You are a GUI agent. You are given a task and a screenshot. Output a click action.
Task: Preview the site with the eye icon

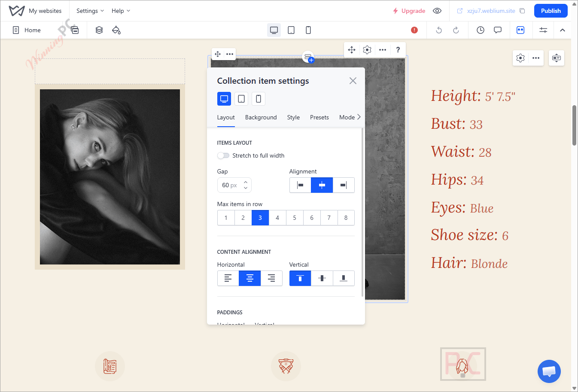(437, 11)
